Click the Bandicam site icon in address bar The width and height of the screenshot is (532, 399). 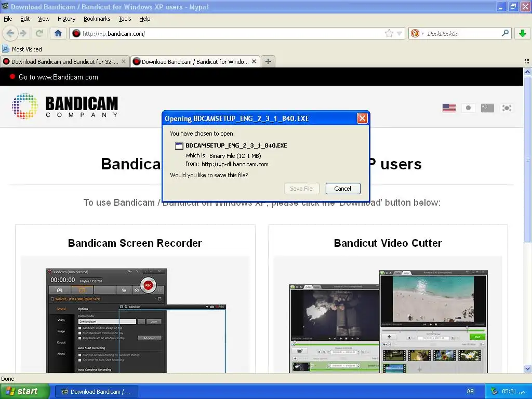(76, 33)
